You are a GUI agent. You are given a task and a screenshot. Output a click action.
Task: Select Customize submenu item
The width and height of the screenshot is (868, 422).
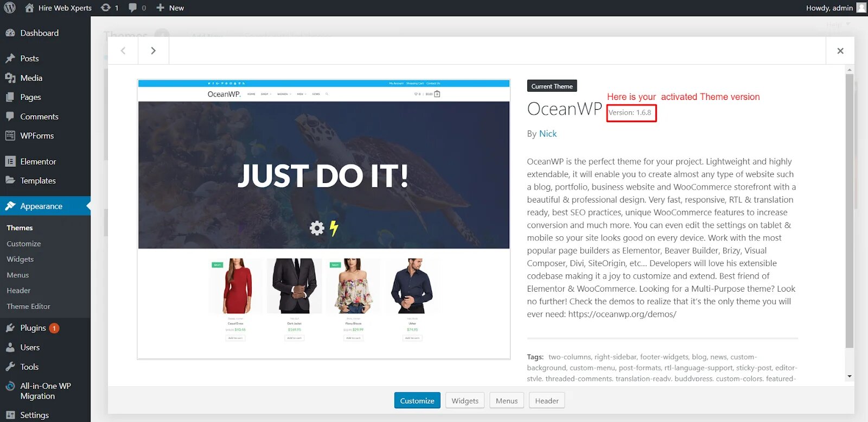(24, 243)
